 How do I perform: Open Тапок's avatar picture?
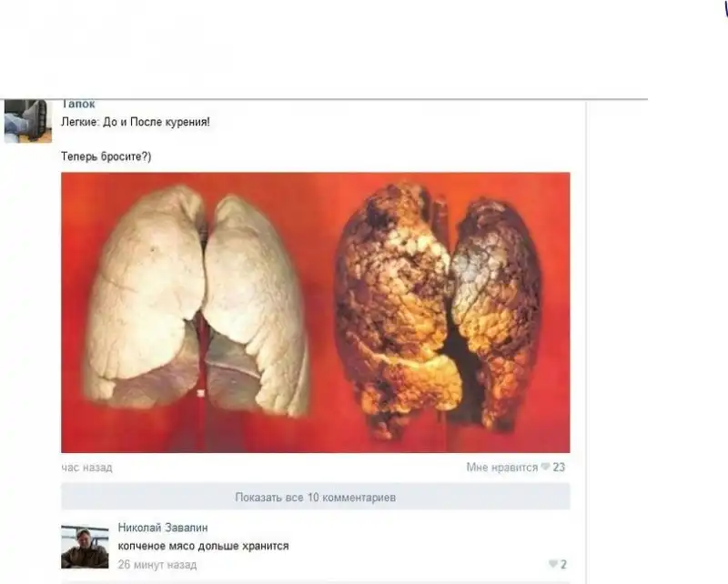point(28,121)
